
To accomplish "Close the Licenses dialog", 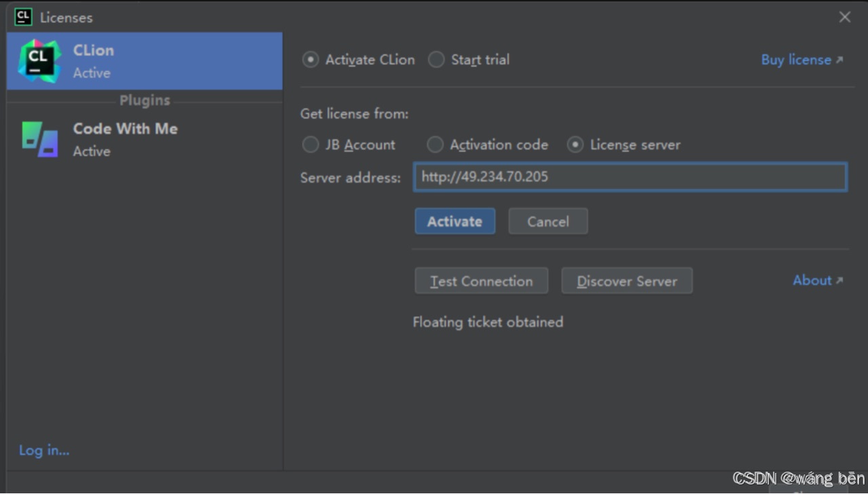I will point(845,17).
